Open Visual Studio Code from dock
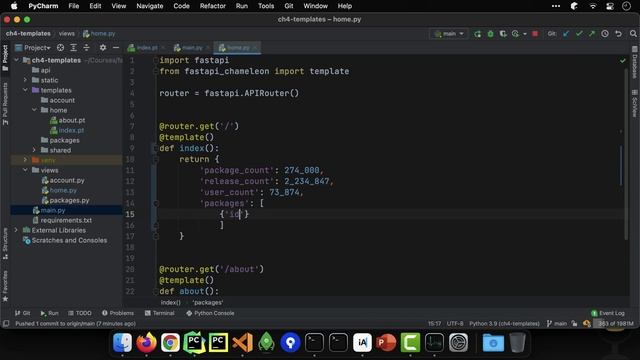This screenshot has width=640, height=360. (242, 342)
